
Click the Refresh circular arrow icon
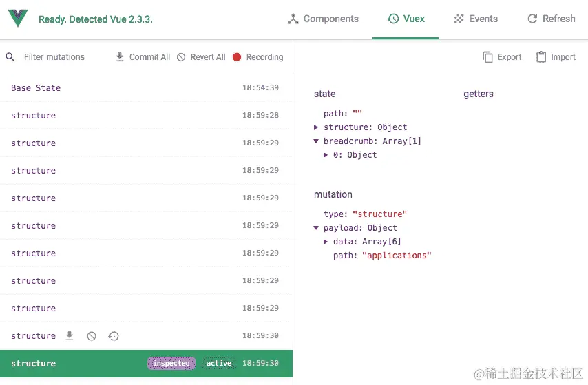pyautogui.click(x=532, y=19)
